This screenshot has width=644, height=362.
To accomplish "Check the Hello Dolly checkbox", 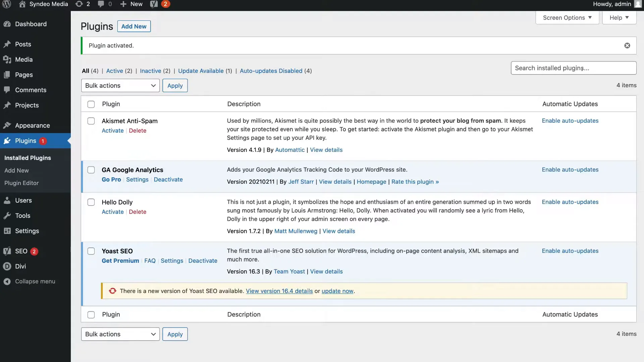I will point(91,202).
